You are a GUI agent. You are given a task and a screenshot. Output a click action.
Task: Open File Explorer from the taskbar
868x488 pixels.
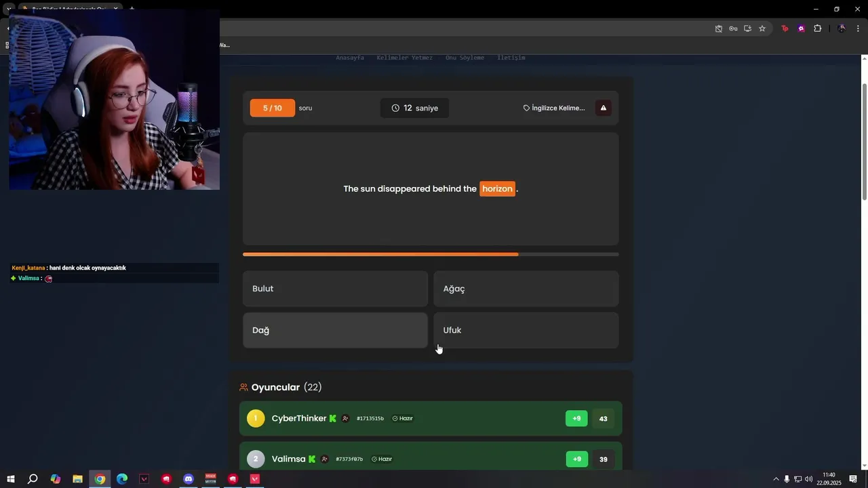coord(77,479)
